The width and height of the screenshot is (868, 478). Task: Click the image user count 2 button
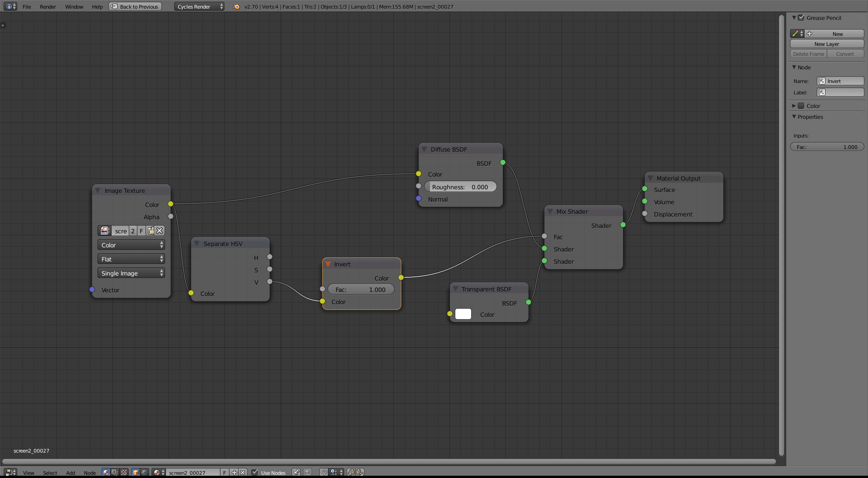tap(133, 231)
